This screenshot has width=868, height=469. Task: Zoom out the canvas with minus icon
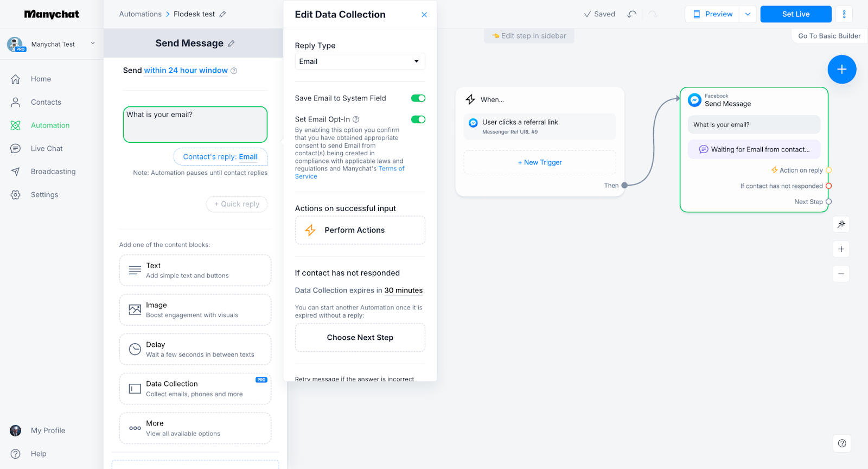(x=841, y=274)
